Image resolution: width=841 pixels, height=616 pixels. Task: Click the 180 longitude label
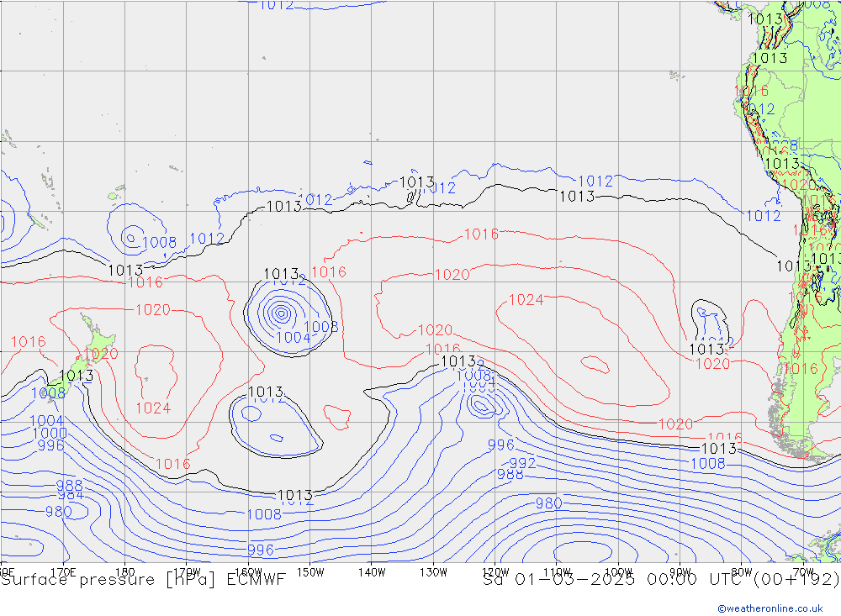pos(125,572)
